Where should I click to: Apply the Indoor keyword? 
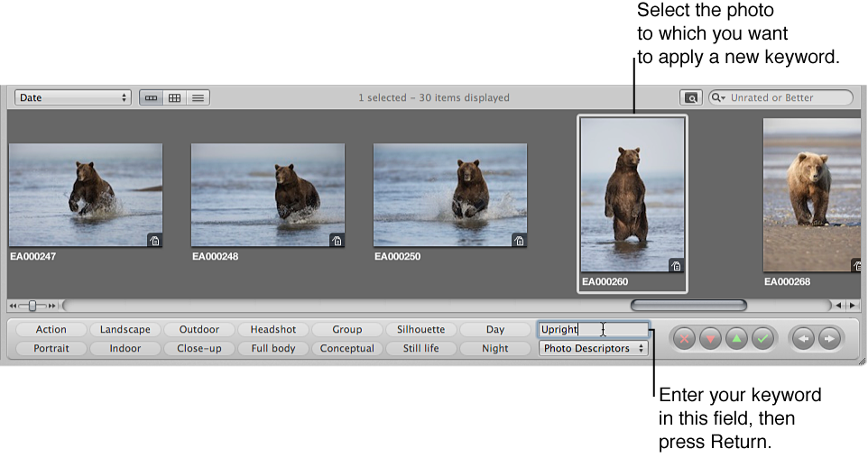[125, 349]
